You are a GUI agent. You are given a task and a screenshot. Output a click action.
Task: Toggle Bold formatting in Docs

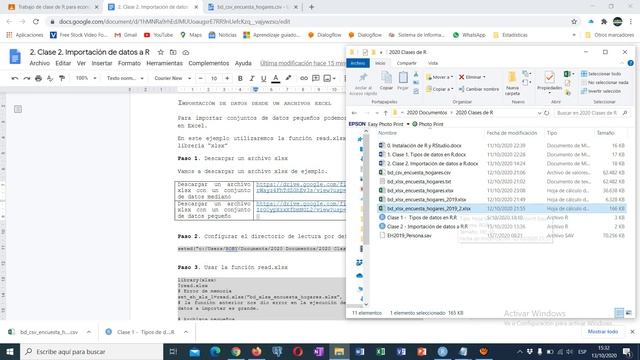point(240,78)
